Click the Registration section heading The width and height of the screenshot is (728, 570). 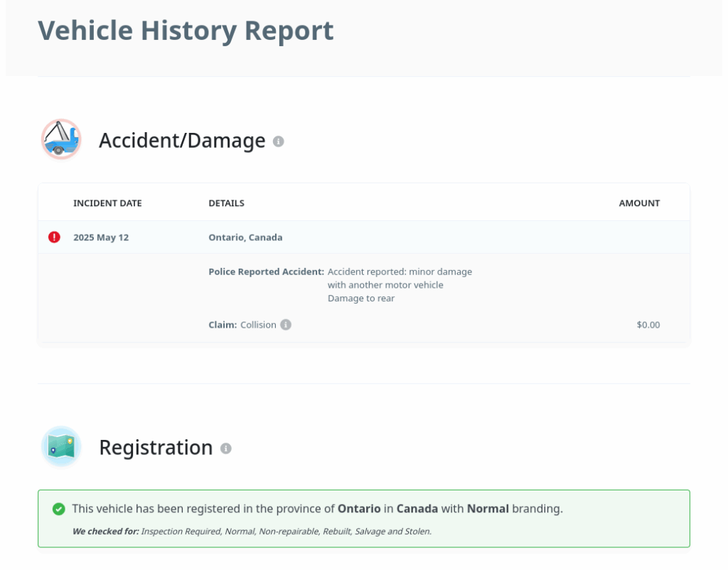coord(156,448)
